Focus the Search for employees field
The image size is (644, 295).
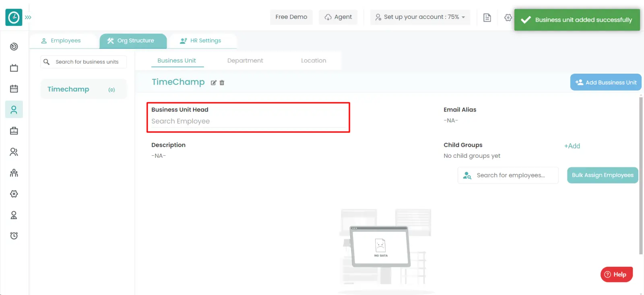click(508, 175)
